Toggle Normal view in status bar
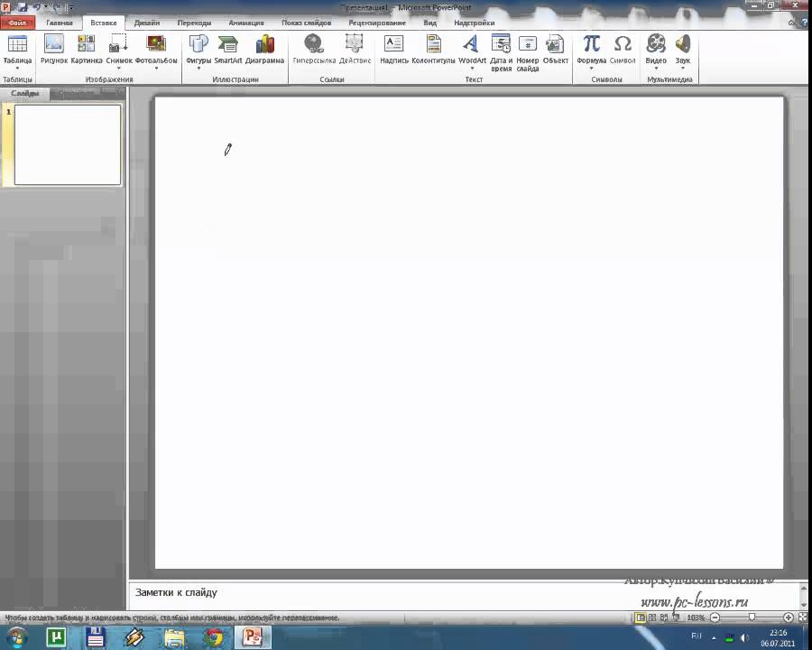The width and height of the screenshot is (812, 650). coord(641,617)
